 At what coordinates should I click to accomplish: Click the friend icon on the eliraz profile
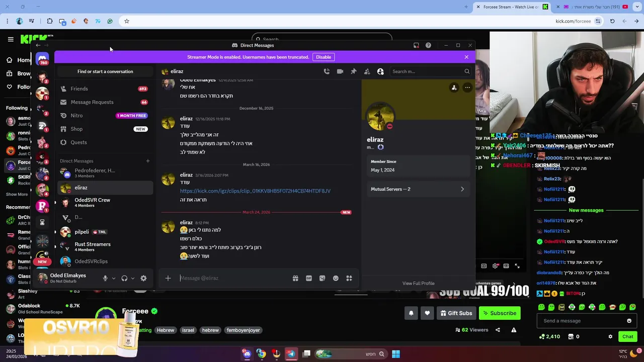(x=454, y=87)
